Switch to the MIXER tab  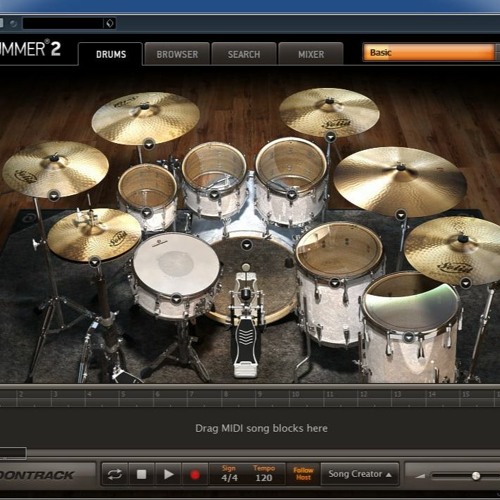click(x=311, y=54)
